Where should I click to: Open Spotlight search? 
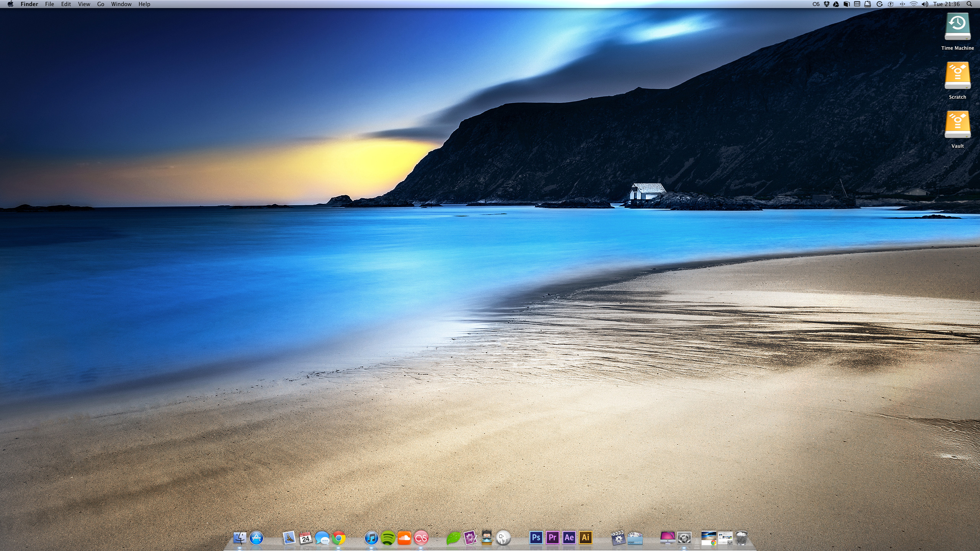(x=969, y=4)
